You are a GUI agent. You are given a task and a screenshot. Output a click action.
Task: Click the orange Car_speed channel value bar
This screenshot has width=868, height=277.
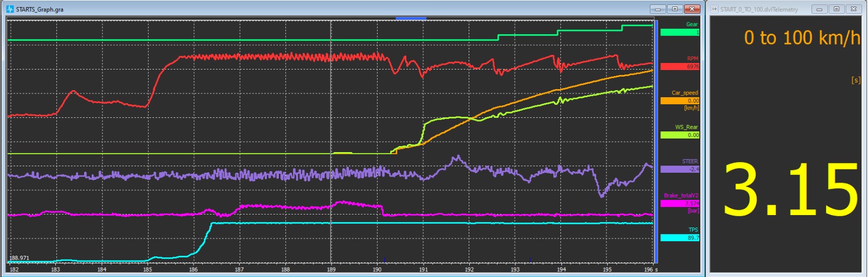[x=679, y=101]
